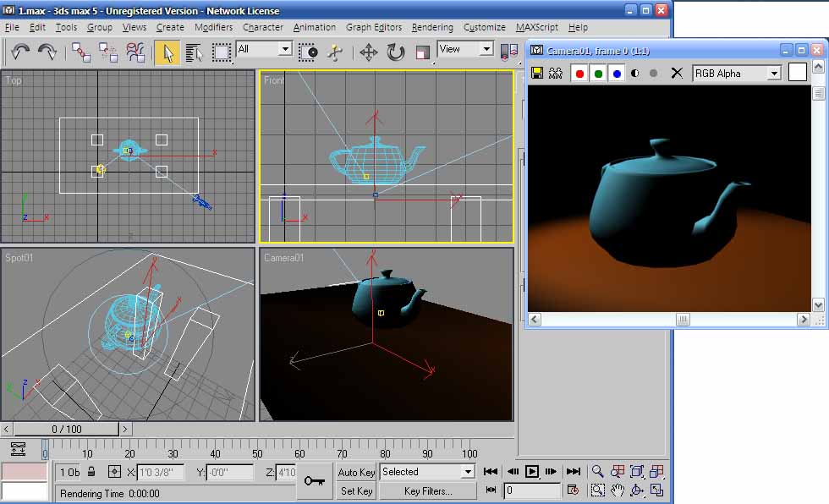Viewport: 829px width, 504px height.
Task: Click the Rectangular Selection Region icon
Action: (222, 52)
